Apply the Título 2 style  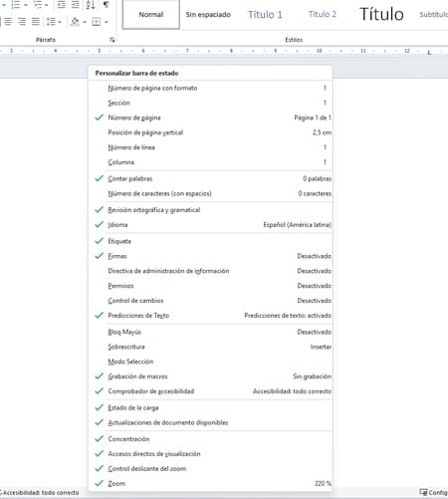[x=323, y=14]
